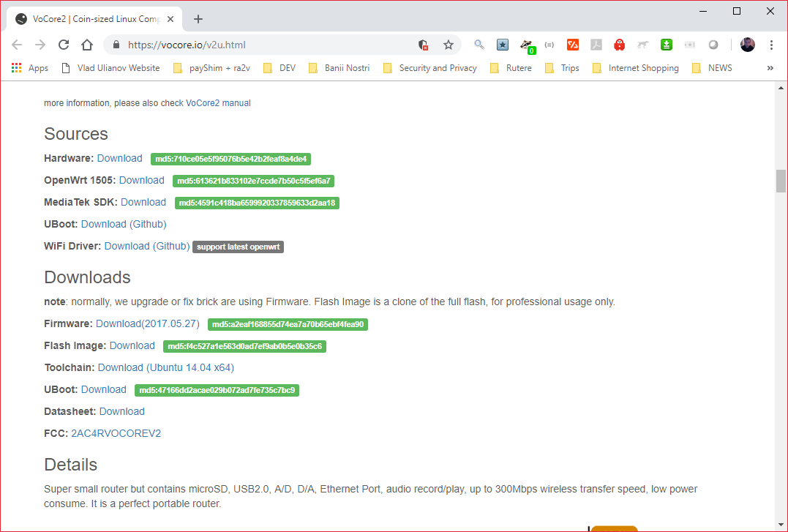
Task: Open the Internet Shopping bookmark folder
Action: click(x=636, y=68)
